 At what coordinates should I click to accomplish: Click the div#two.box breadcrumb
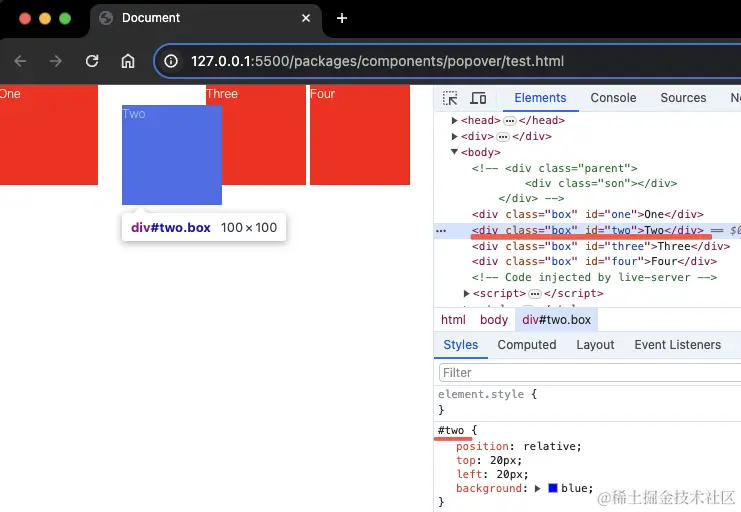(556, 320)
